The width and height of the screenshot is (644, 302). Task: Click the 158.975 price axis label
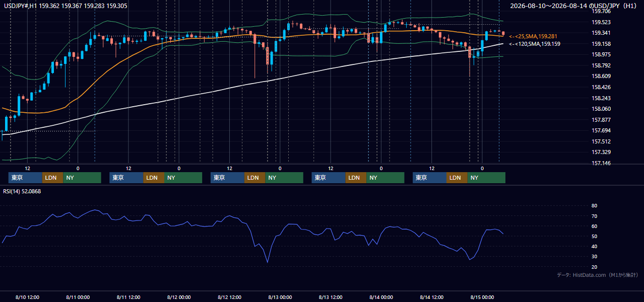click(601, 55)
